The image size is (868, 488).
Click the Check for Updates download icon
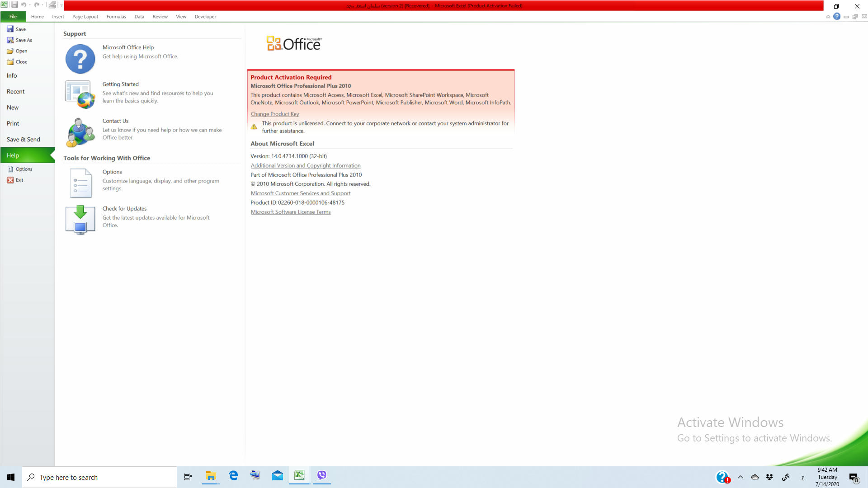point(80,220)
